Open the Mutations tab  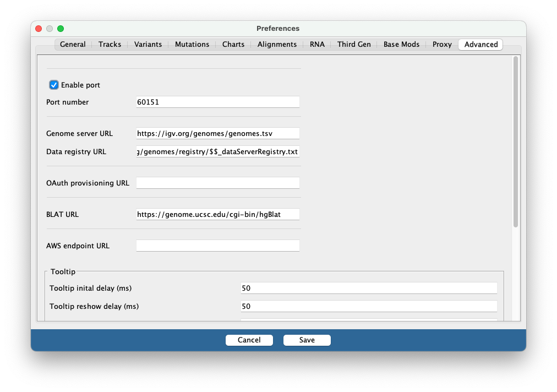[x=192, y=45]
